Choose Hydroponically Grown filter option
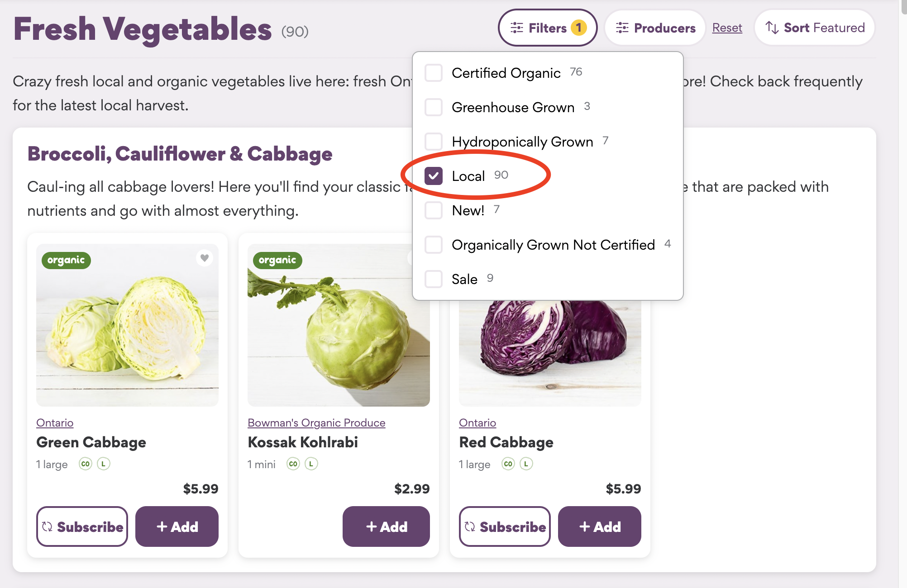Viewport: 907px width, 588px height. click(x=434, y=142)
